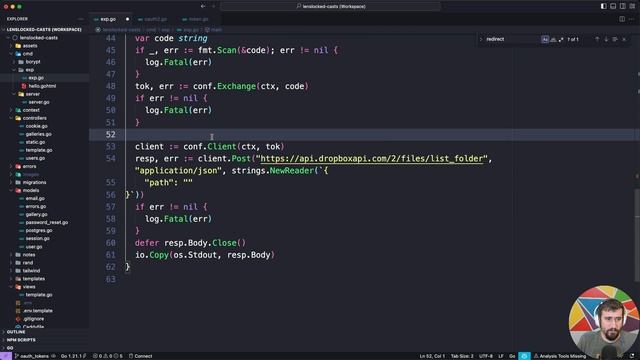Open password_reset.go file
The height and width of the screenshot is (360, 640).
point(44,222)
